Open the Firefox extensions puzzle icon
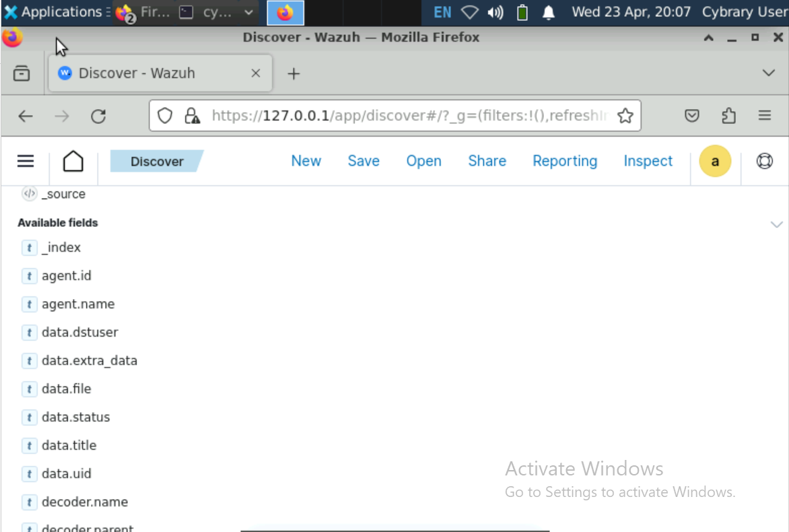Screen dimensions: 789x532 pos(728,117)
